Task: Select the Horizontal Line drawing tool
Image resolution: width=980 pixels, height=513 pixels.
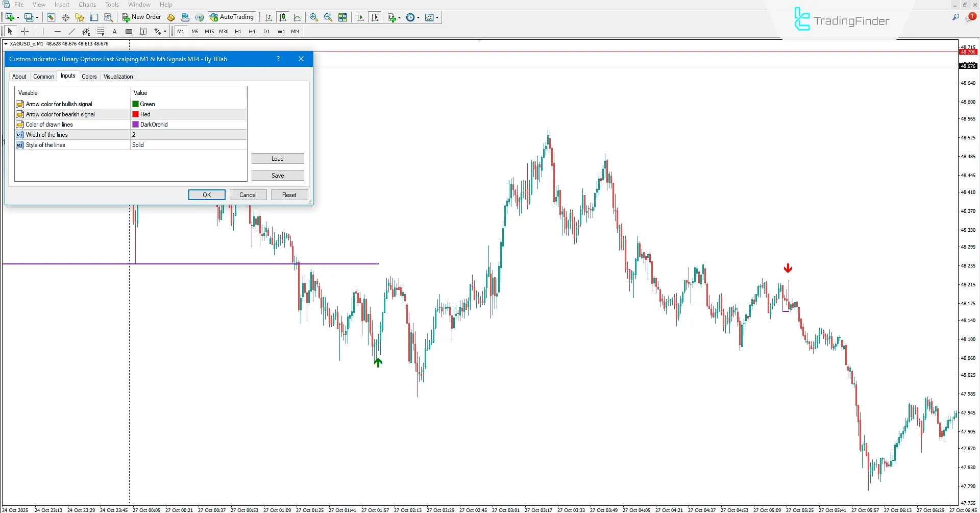Action: (x=58, y=31)
